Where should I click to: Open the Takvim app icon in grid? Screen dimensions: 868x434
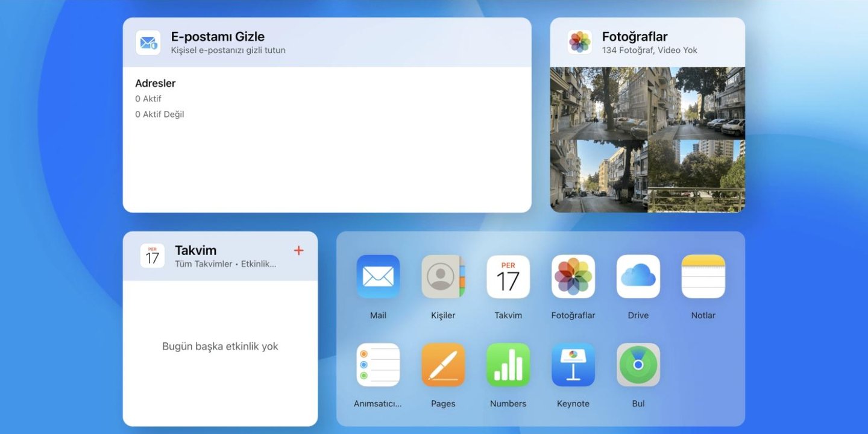[x=508, y=277]
